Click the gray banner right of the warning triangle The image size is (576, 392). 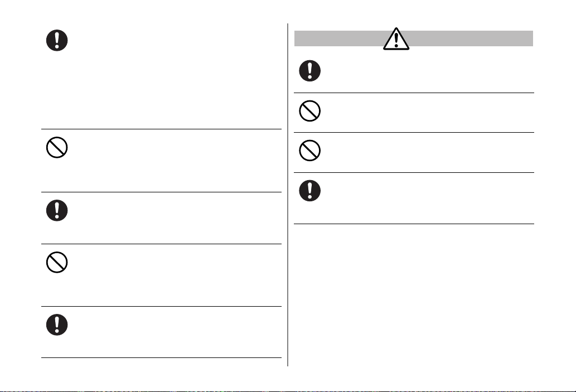pos(470,38)
